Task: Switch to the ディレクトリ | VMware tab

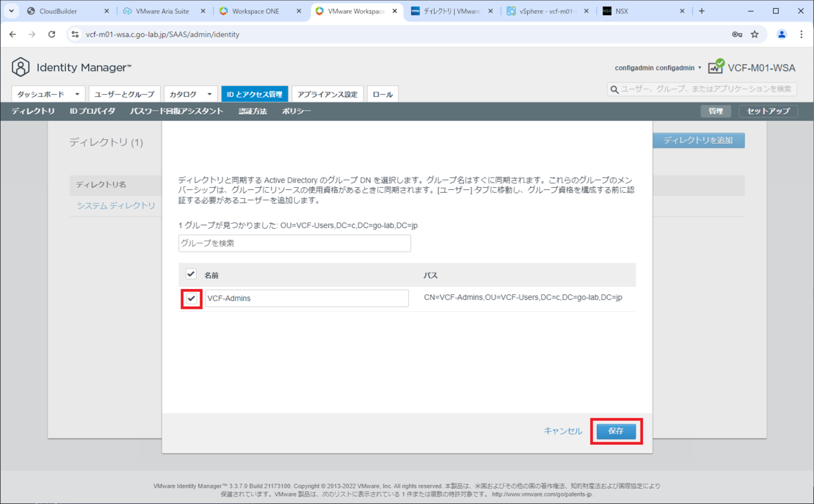Action: 452,12
